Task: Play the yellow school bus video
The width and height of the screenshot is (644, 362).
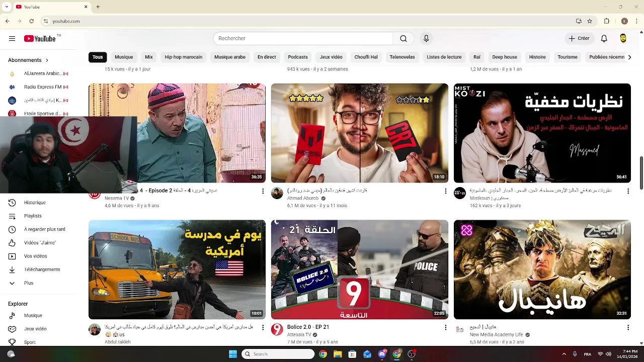Action: coord(177,269)
